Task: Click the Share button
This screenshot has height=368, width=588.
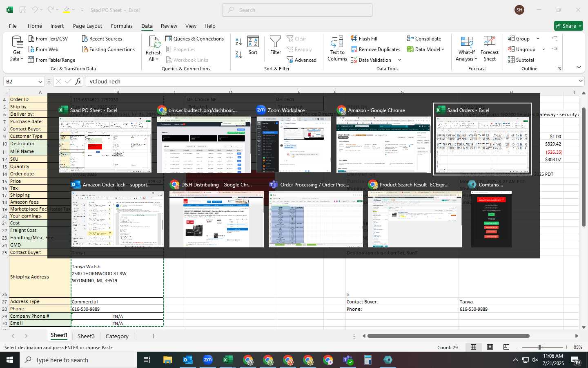Action: click(x=568, y=26)
